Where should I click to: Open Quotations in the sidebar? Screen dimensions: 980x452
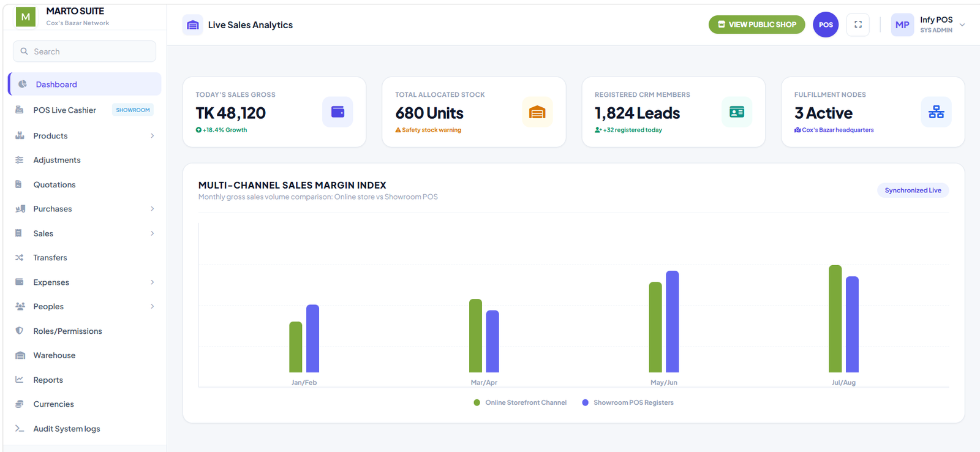pyautogui.click(x=85, y=184)
